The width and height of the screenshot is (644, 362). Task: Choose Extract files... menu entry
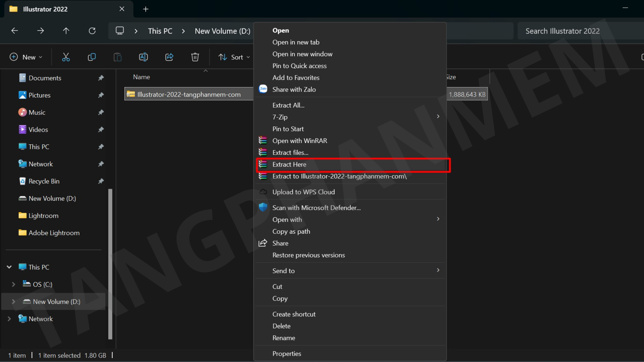350,153
